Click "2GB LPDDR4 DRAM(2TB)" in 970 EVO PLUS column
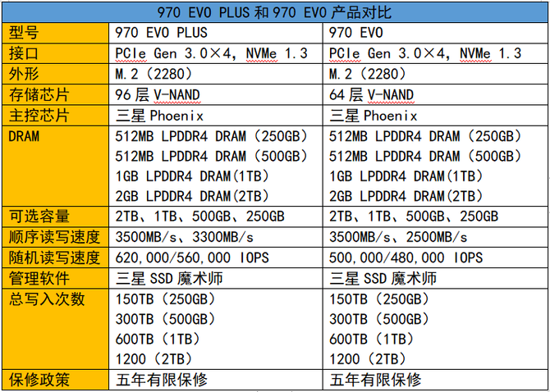This screenshot has width=550, height=392. click(193, 196)
